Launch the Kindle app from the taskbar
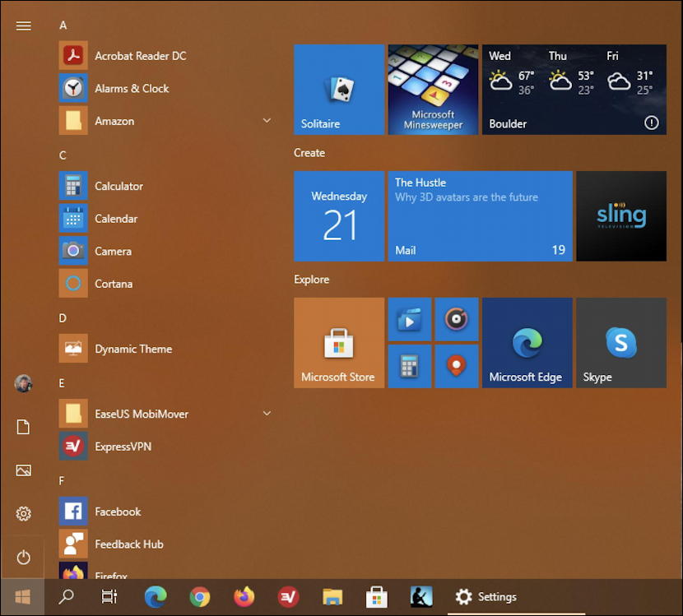This screenshot has height=616, width=683. 420,596
